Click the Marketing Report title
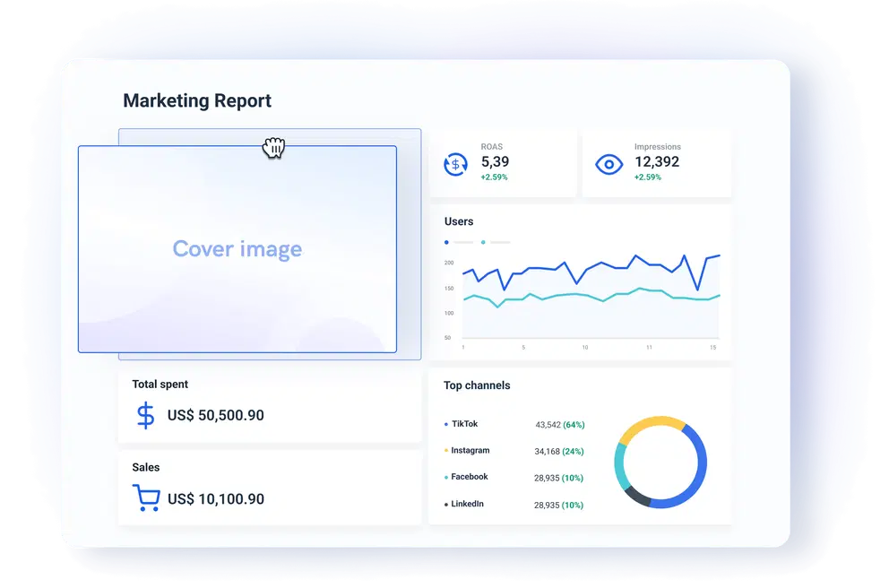 tap(197, 100)
